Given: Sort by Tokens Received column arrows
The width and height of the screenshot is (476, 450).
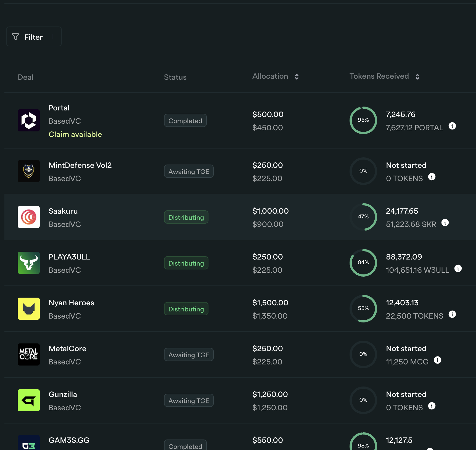Looking at the screenshot, I should [x=417, y=77].
